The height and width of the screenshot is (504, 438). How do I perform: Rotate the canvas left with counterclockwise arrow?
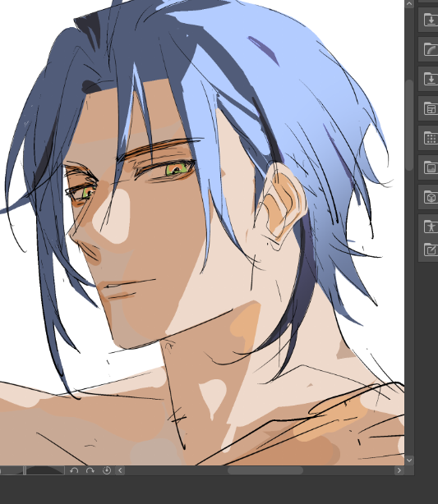pos(74,470)
